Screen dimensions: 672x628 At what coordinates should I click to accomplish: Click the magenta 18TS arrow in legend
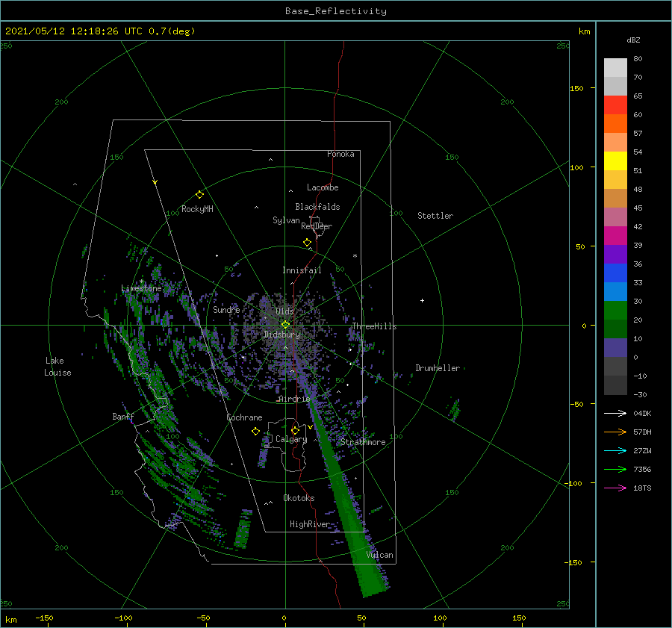coord(615,488)
